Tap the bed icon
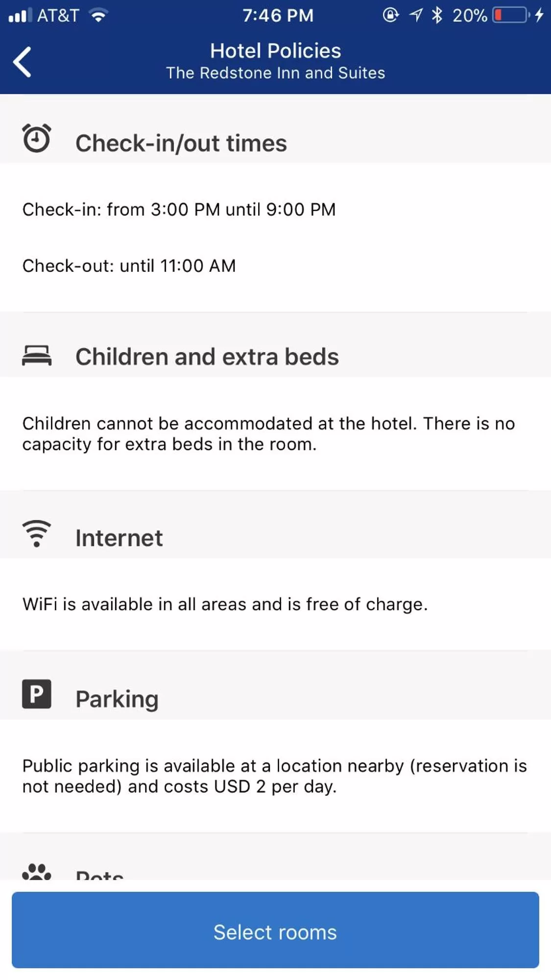 tap(37, 356)
